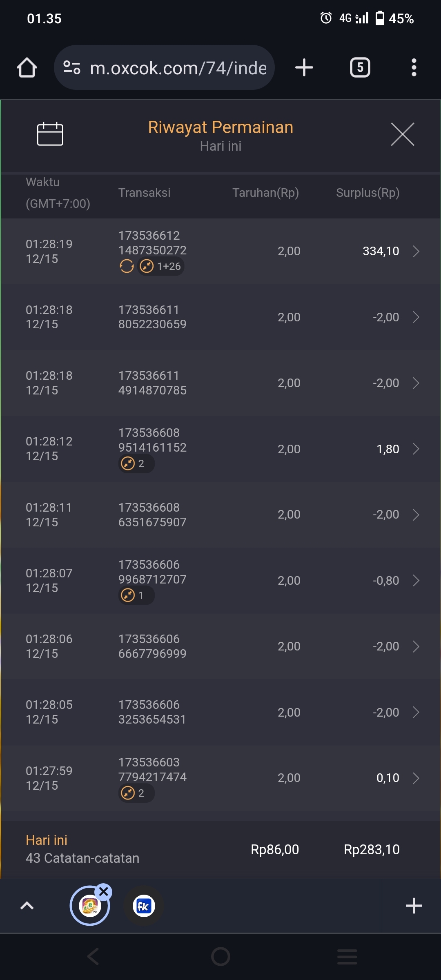Close the Riwayat Permainan panel
The image size is (441, 980).
pyautogui.click(x=402, y=134)
